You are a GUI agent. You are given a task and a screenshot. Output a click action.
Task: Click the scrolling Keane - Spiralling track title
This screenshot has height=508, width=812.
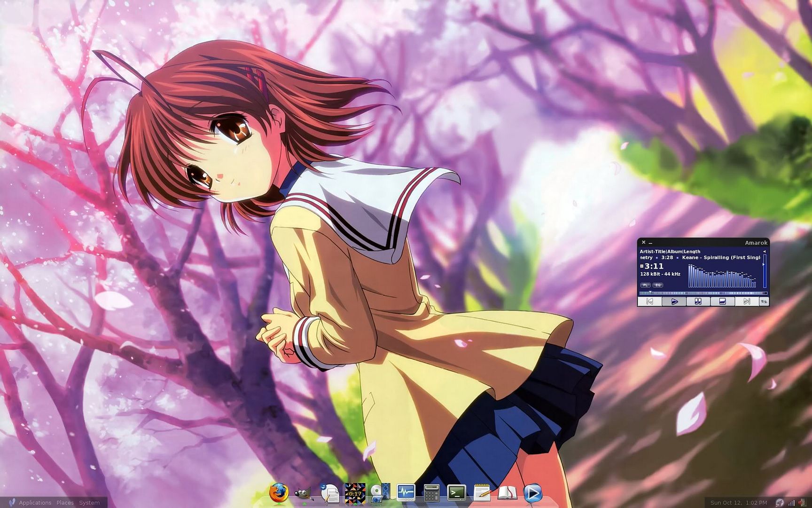click(x=721, y=257)
